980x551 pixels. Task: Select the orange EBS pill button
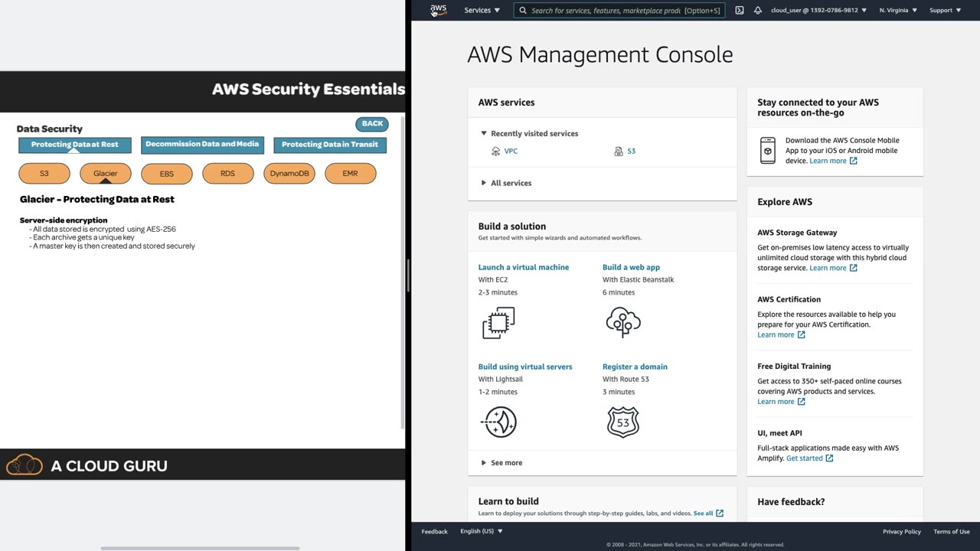click(166, 174)
